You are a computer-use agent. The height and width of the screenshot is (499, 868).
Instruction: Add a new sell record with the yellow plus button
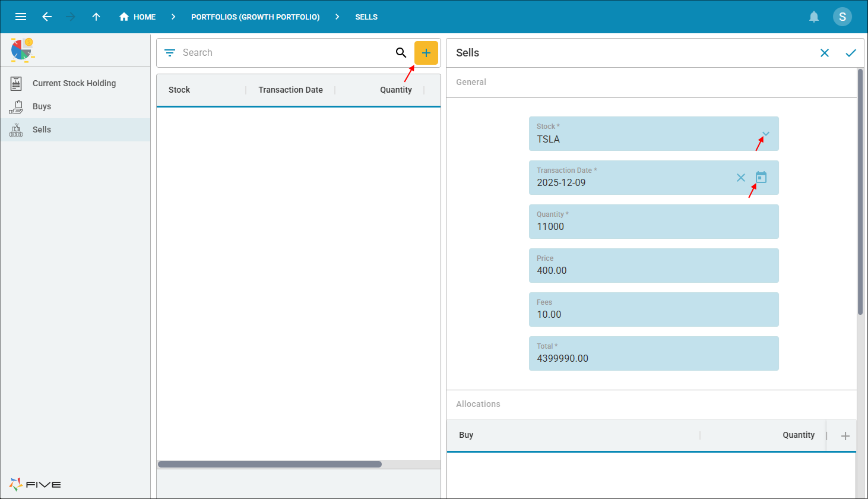pyautogui.click(x=426, y=53)
